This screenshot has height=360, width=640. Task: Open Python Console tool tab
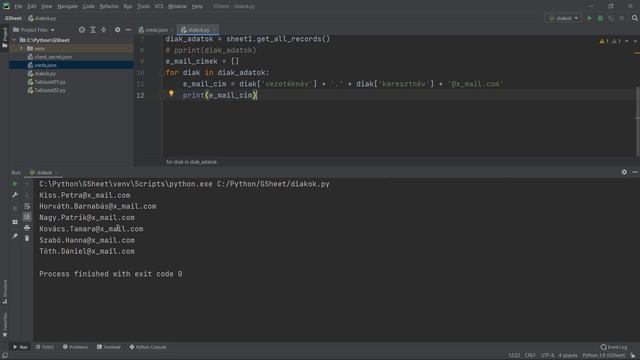148,347
